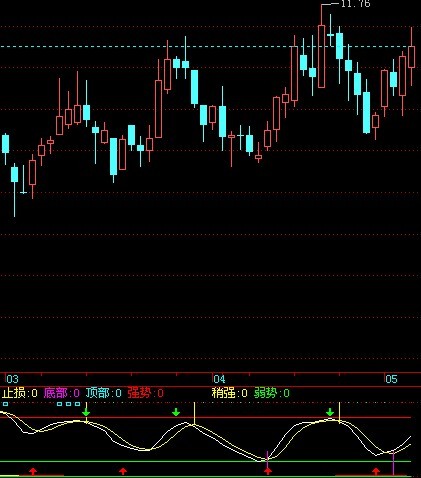The height and width of the screenshot is (478, 421).
Task: Click the 04 month marker on time axis
Action: [x=219, y=379]
